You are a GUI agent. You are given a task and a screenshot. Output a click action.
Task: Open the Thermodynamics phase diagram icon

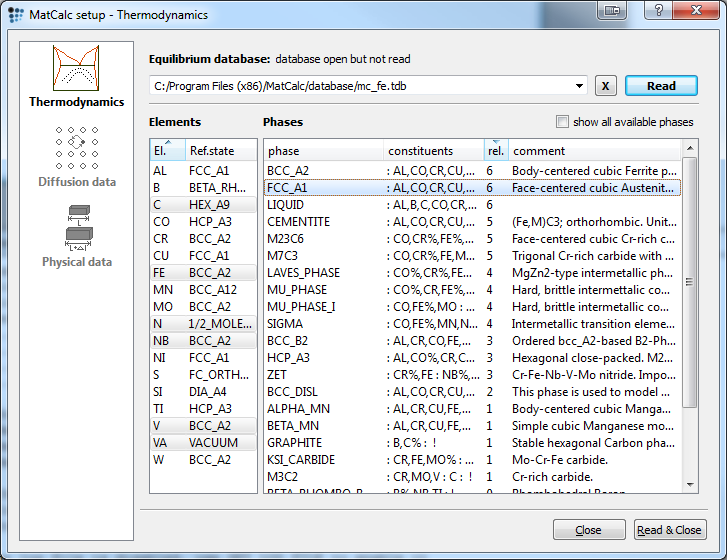[76, 68]
